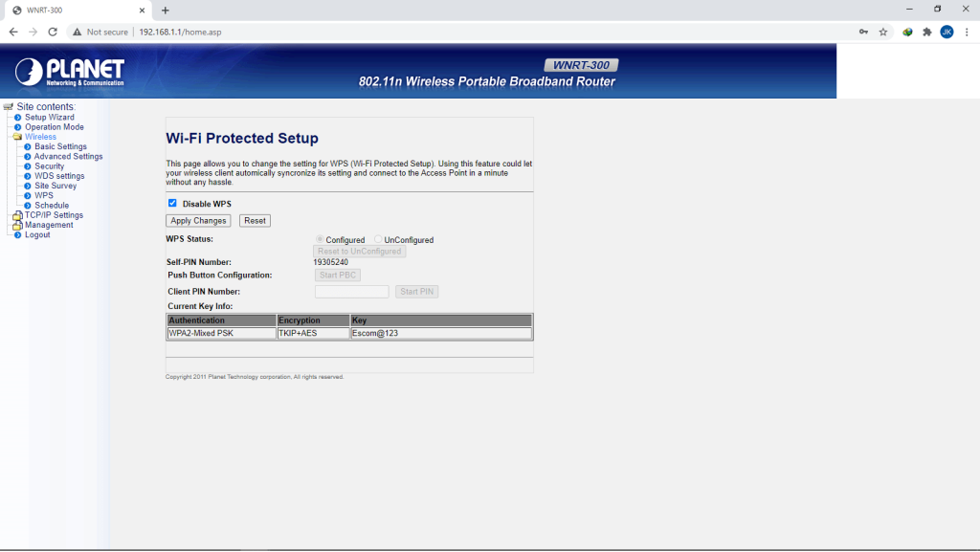Click the Self-PIN number 19305240
The width and height of the screenshot is (980, 552).
330,263
